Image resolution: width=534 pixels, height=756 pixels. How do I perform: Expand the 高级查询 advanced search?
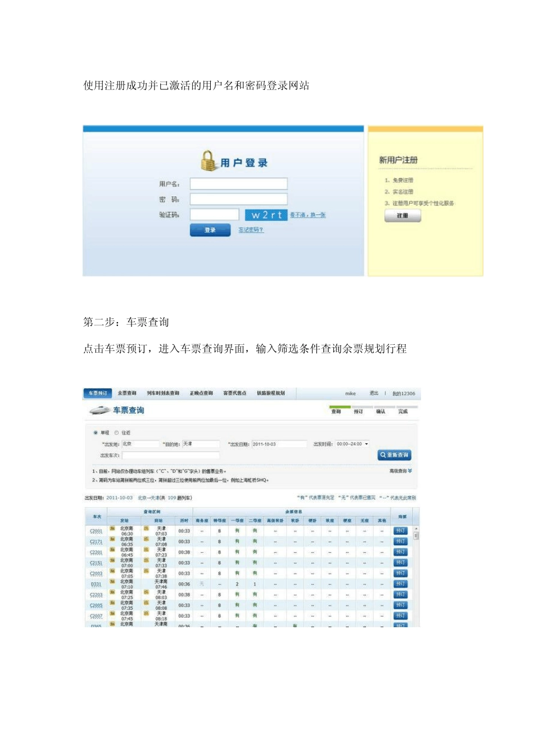(400, 471)
